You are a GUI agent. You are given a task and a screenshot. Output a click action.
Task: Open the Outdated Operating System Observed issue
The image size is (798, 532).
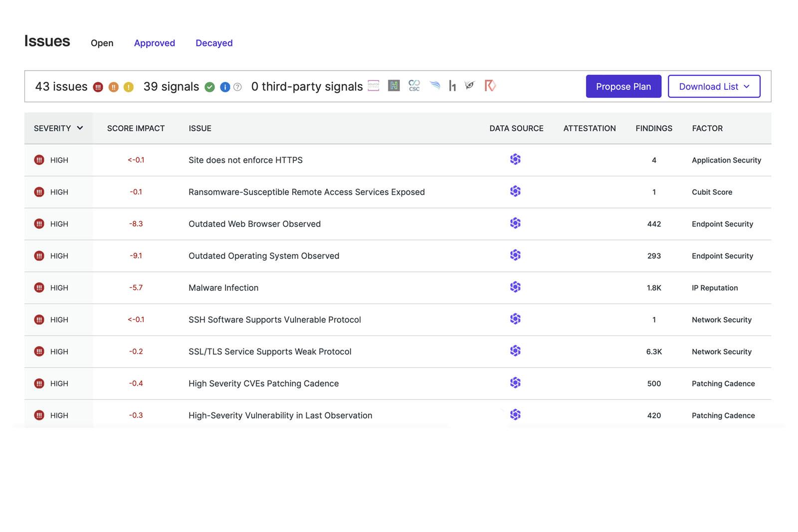264,256
